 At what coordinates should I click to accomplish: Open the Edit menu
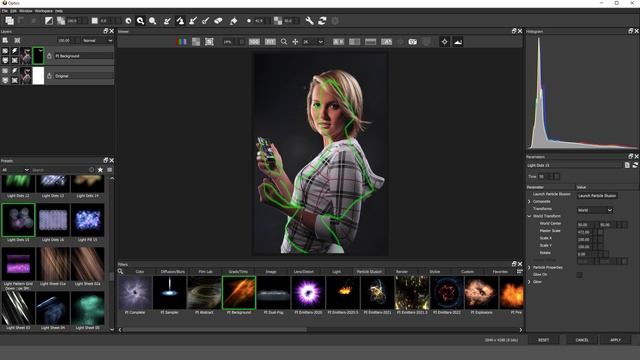tap(13, 11)
